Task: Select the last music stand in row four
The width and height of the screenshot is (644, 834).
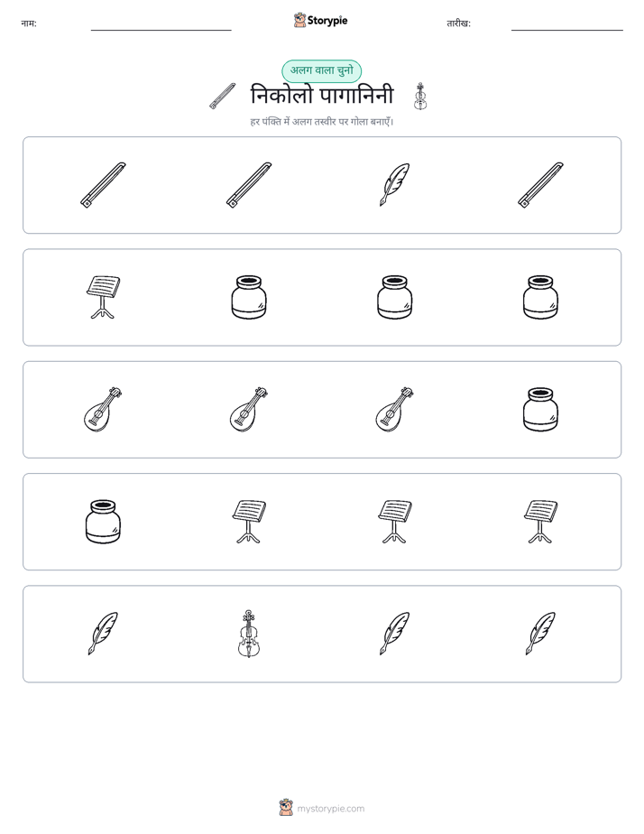Action: click(540, 522)
